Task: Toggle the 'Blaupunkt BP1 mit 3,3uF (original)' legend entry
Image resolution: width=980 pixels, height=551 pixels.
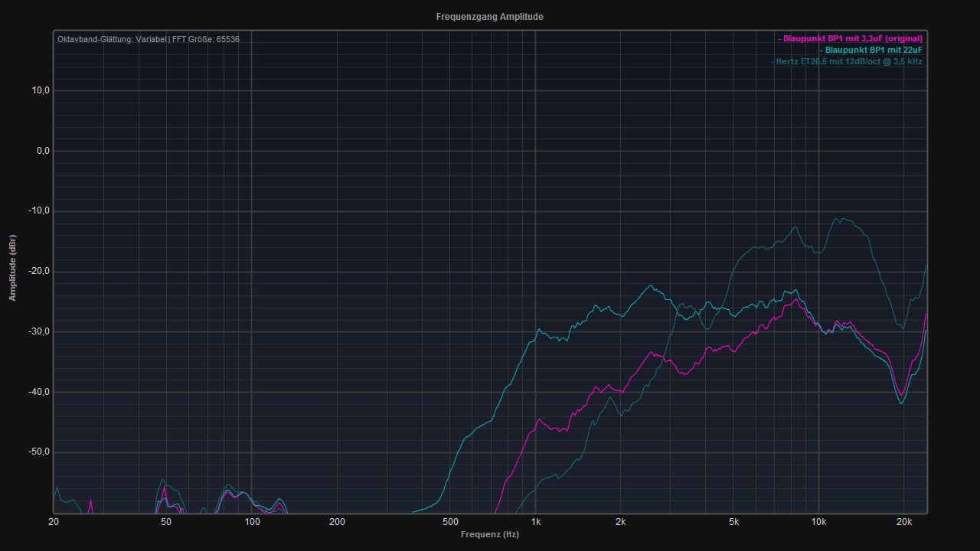Action: (852, 38)
